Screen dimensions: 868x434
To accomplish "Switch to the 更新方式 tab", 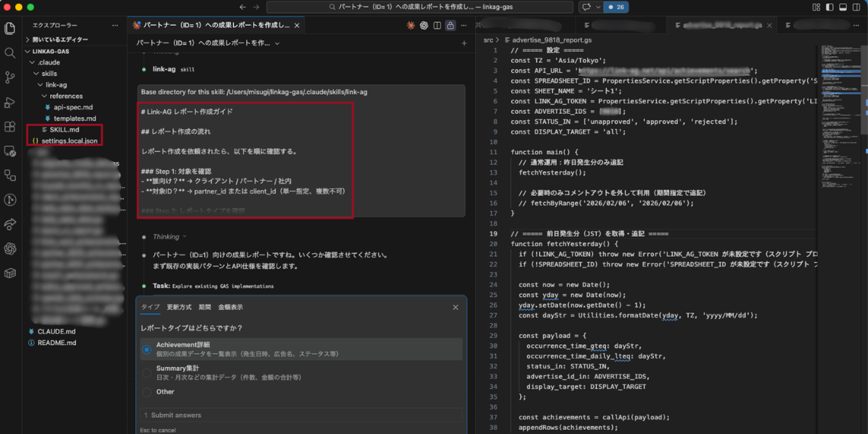I will tap(179, 307).
